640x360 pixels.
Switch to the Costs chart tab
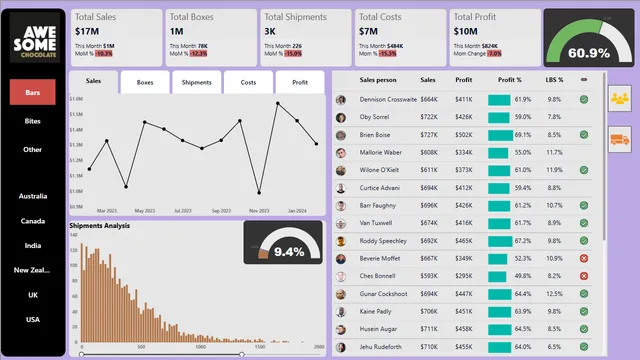click(248, 82)
